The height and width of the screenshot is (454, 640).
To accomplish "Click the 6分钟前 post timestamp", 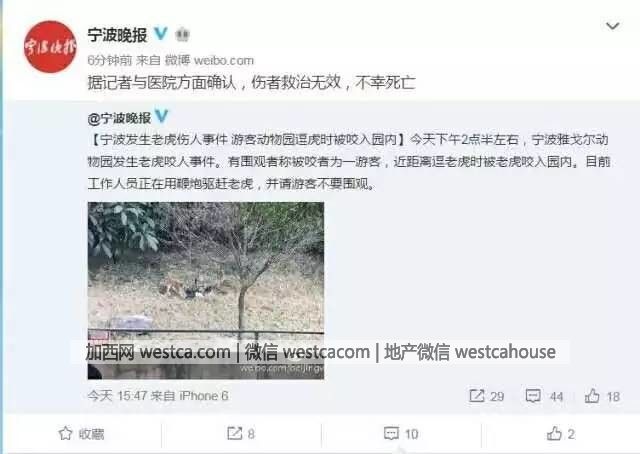I will 110,61.
